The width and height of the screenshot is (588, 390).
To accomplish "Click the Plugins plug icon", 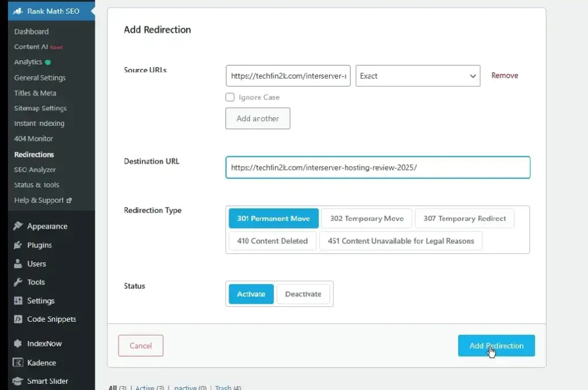I will (18, 245).
